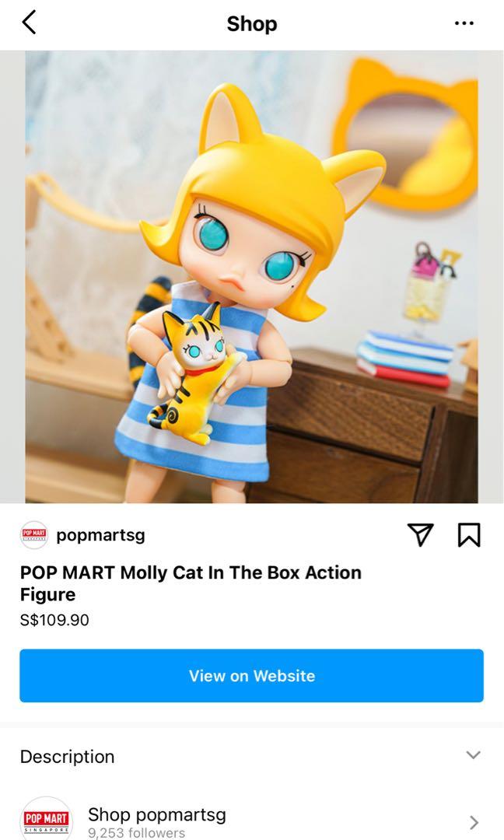The image size is (504, 840).
Task: Tap the POP MART Singapore logo near Shop popmartsg
Action: 43,818
